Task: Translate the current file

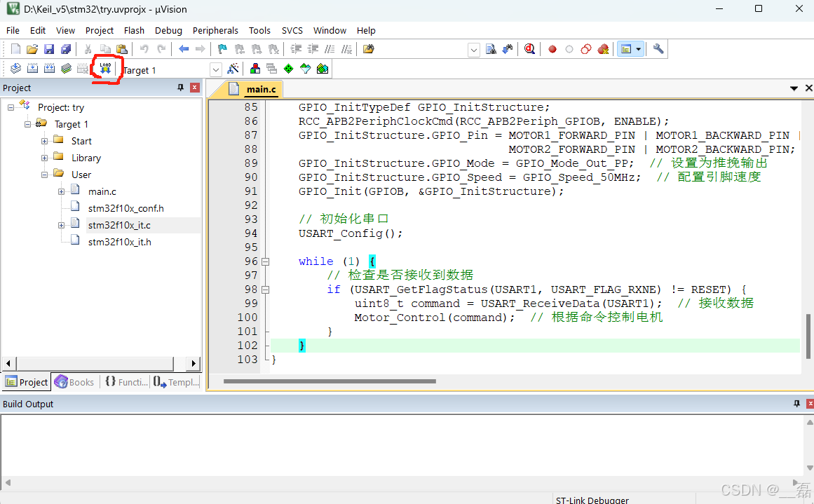Action: [15, 69]
